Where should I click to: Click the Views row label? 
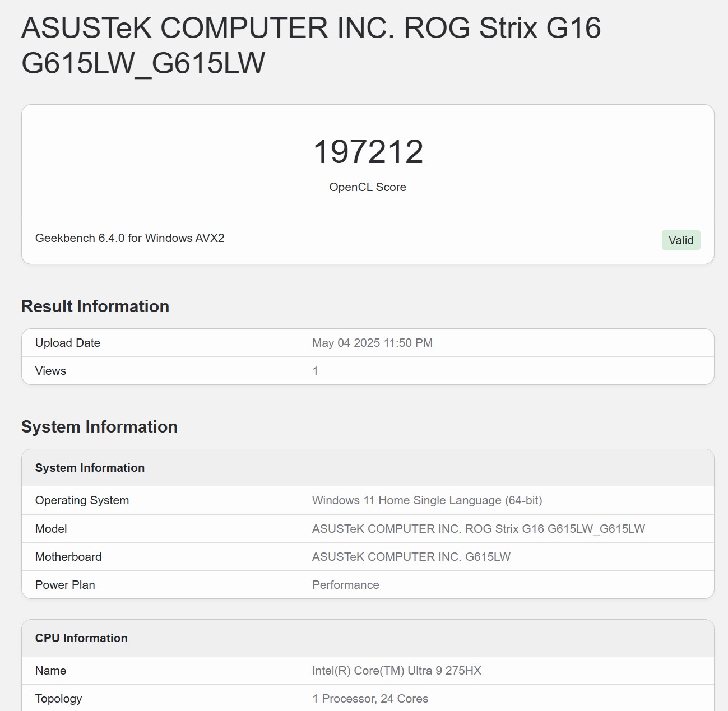(50, 371)
